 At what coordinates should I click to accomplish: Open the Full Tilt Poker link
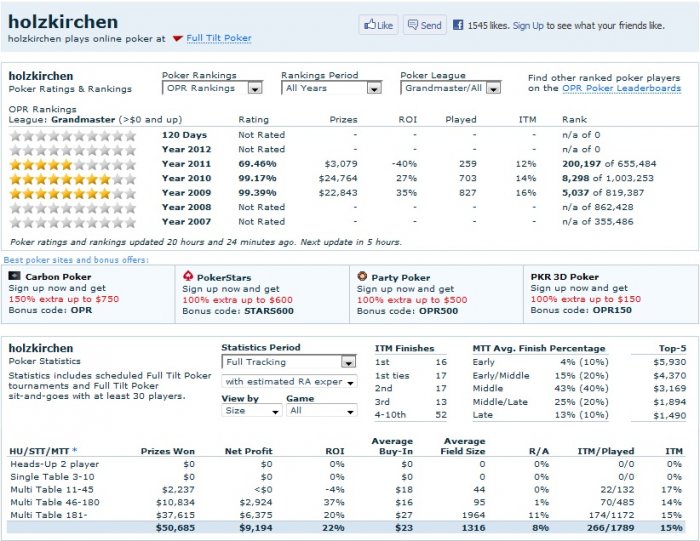[219, 38]
